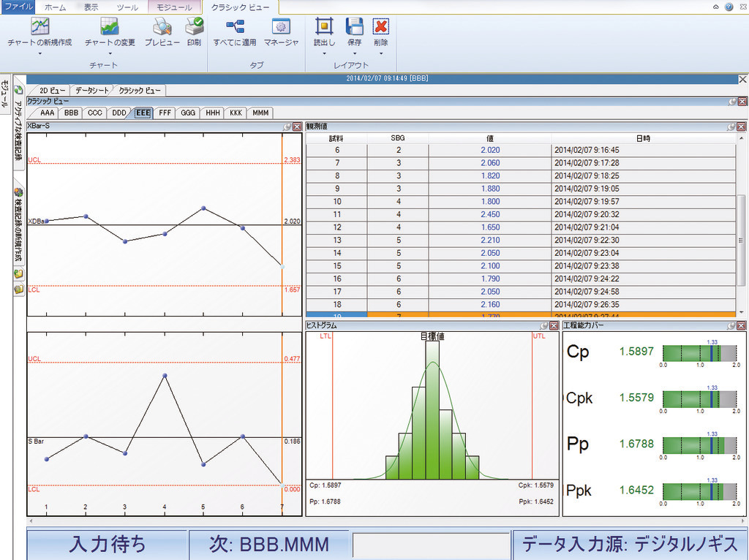Select the GGG characteristic tab
Screen dimensions: 749x560
[x=188, y=113]
